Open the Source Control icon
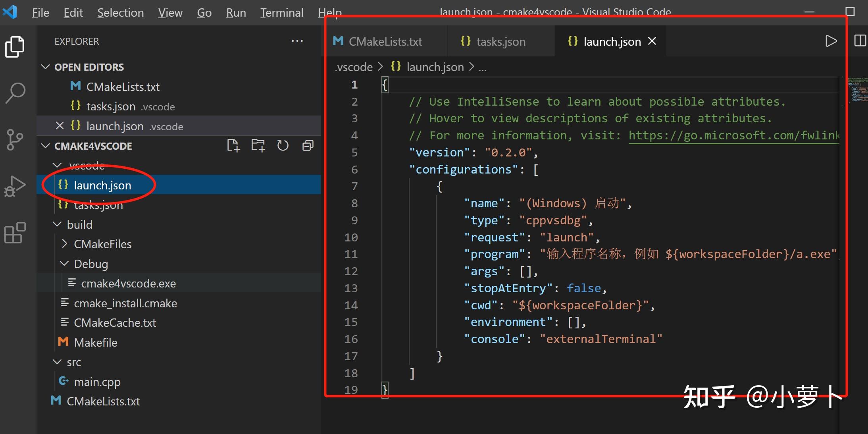 [x=15, y=139]
